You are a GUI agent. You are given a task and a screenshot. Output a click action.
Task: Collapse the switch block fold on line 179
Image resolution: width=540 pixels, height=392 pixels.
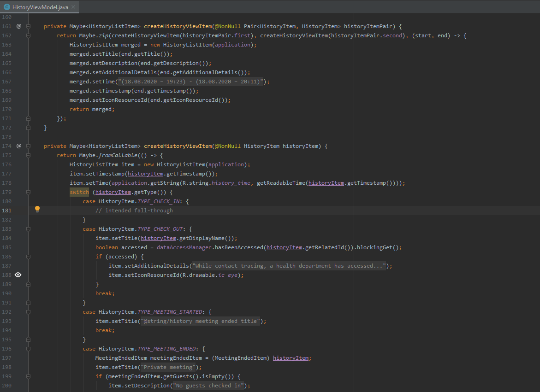[x=28, y=192]
